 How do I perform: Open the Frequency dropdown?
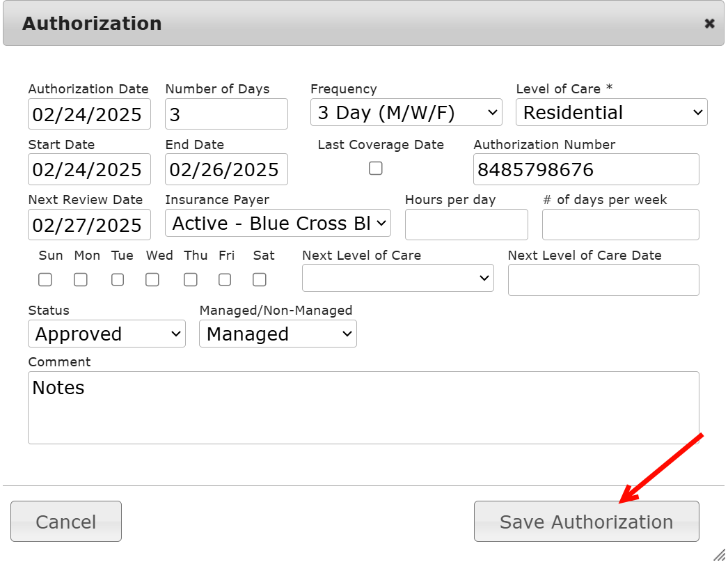(406, 113)
